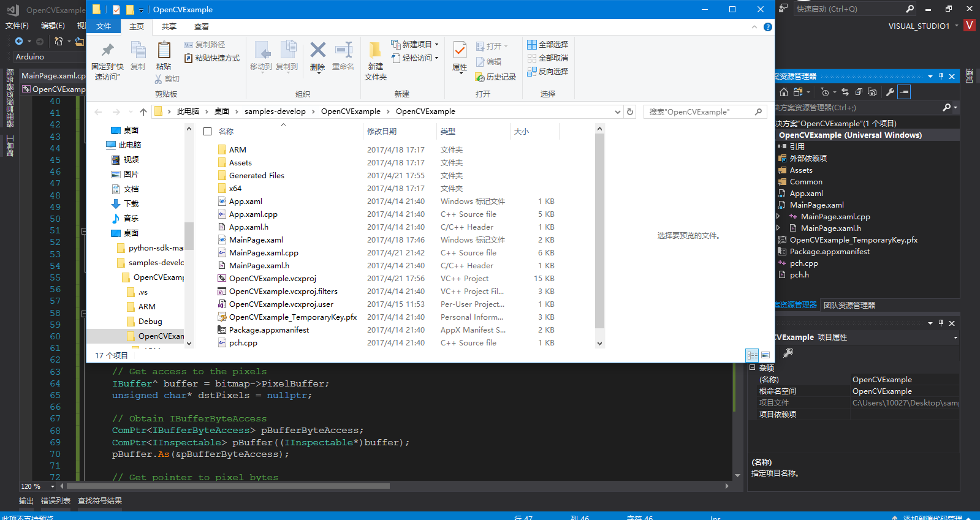Click Pending changes filter clock icon in Solution Explorer
This screenshot has width=980, height=520.
[825, 92]
